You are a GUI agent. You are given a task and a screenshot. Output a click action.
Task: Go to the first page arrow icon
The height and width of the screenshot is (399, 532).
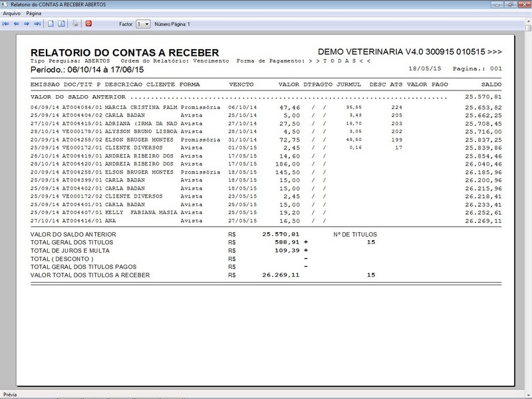pos(6,24)
